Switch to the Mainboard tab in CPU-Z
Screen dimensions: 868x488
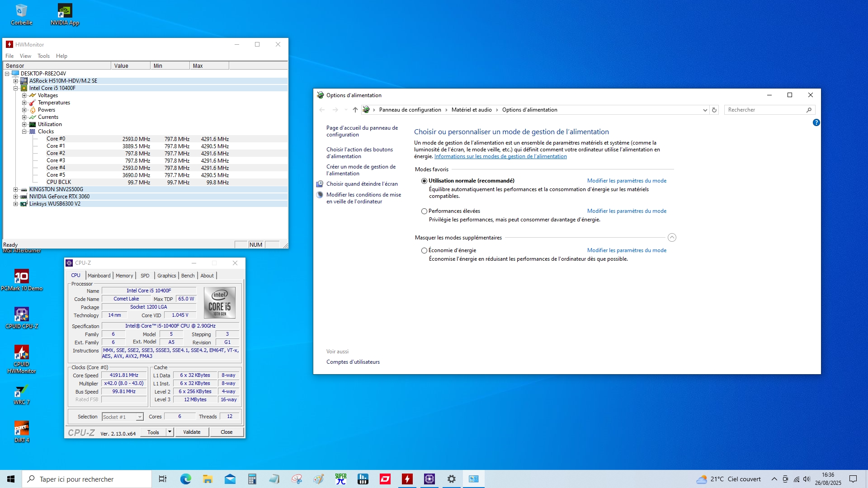(99, 276)
